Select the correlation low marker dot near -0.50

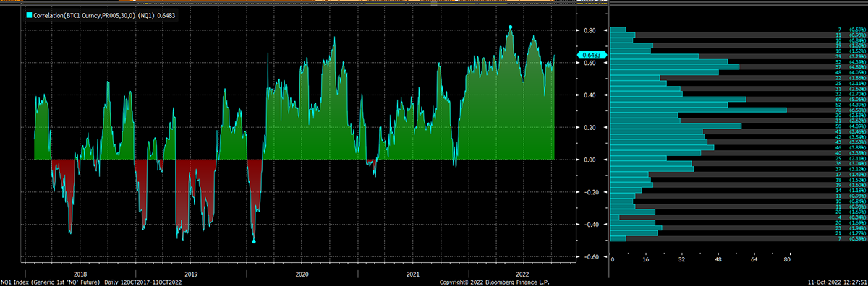tap(254, 242)
